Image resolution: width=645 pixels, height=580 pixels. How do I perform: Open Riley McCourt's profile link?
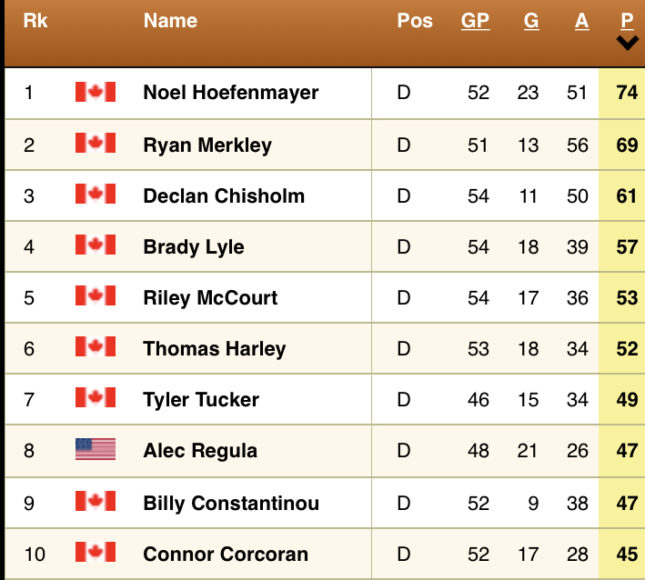pos(210,297)
